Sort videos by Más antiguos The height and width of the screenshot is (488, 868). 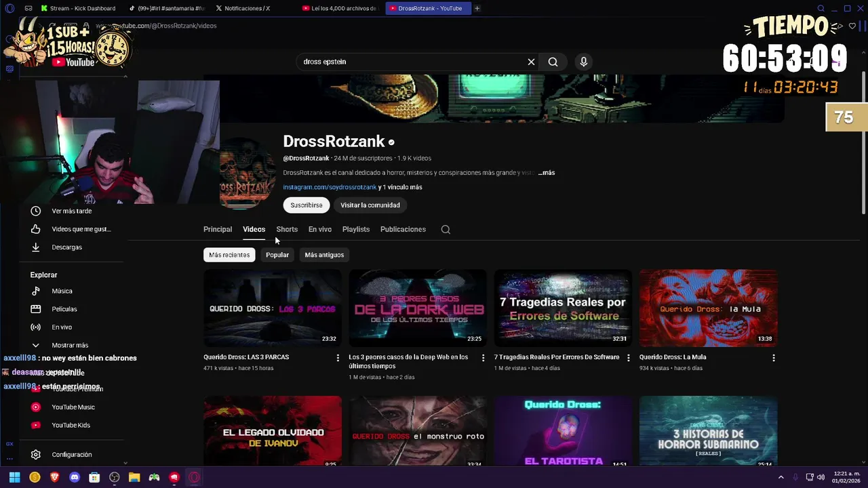pyautogui.click(x=324, y=255)
